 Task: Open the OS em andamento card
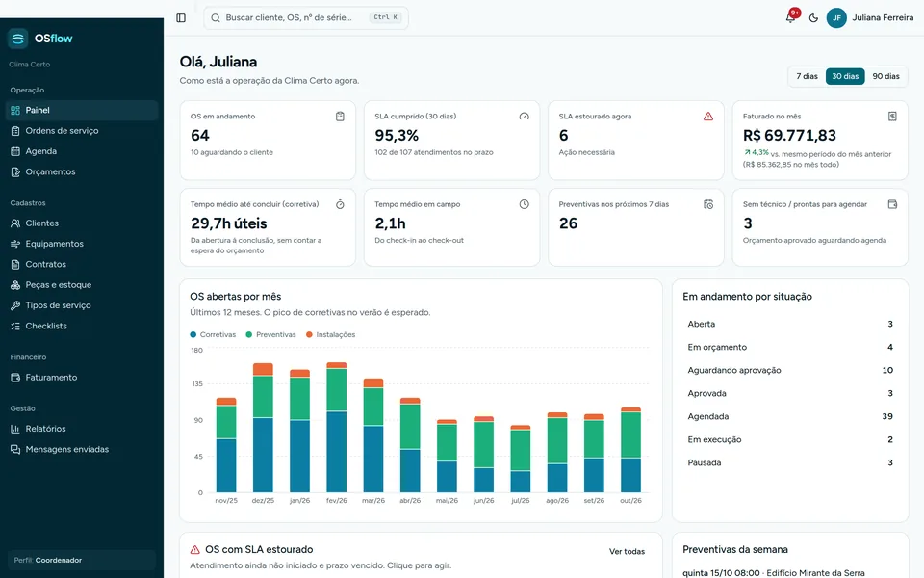coord(268,141)
